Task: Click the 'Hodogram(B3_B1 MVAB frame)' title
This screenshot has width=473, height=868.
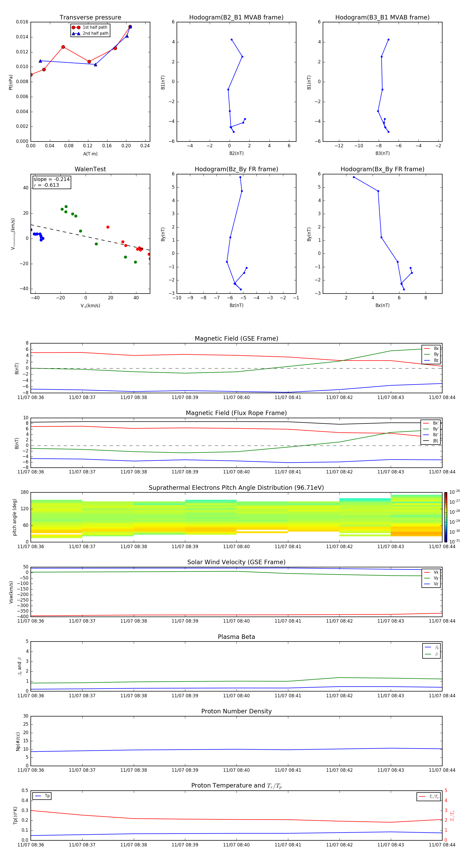Action: 382,18
